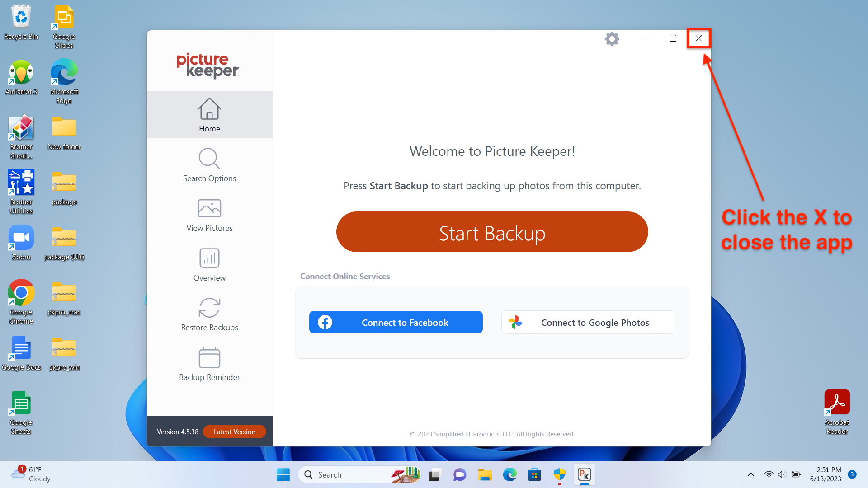
Task: Select Google Docs desktop shortcut
Action: click(x=21, y=353)
